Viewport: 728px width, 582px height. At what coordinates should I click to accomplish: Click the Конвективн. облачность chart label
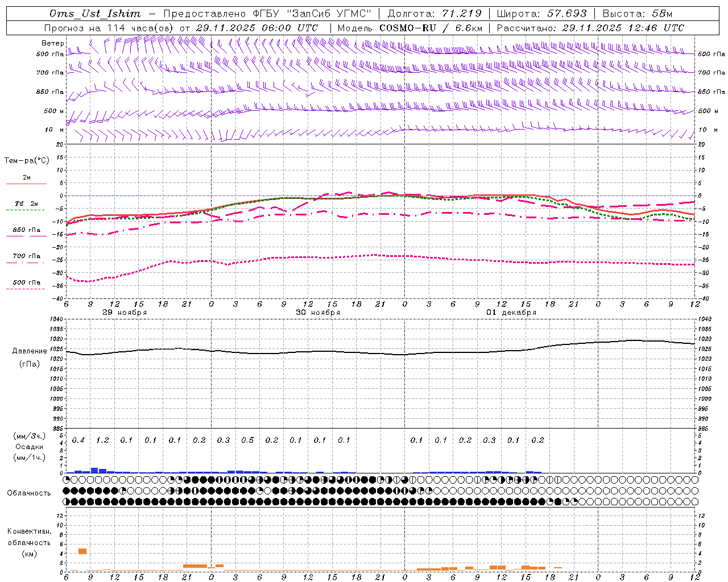tap(30, 537)
